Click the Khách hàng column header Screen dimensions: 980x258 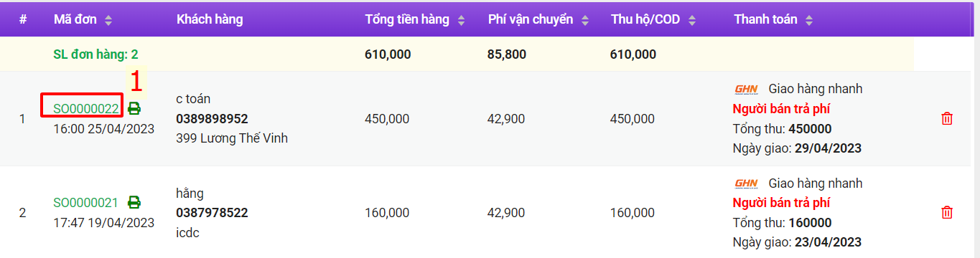[x=210, y=19]
